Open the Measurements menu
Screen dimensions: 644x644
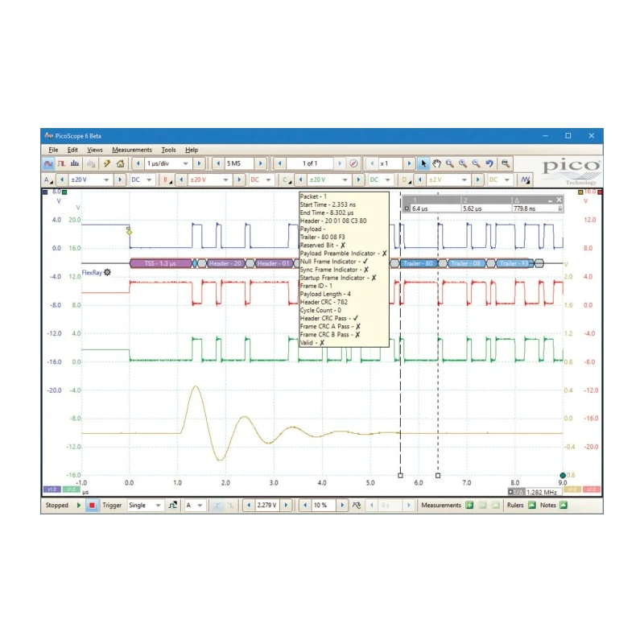coord(132,150)
